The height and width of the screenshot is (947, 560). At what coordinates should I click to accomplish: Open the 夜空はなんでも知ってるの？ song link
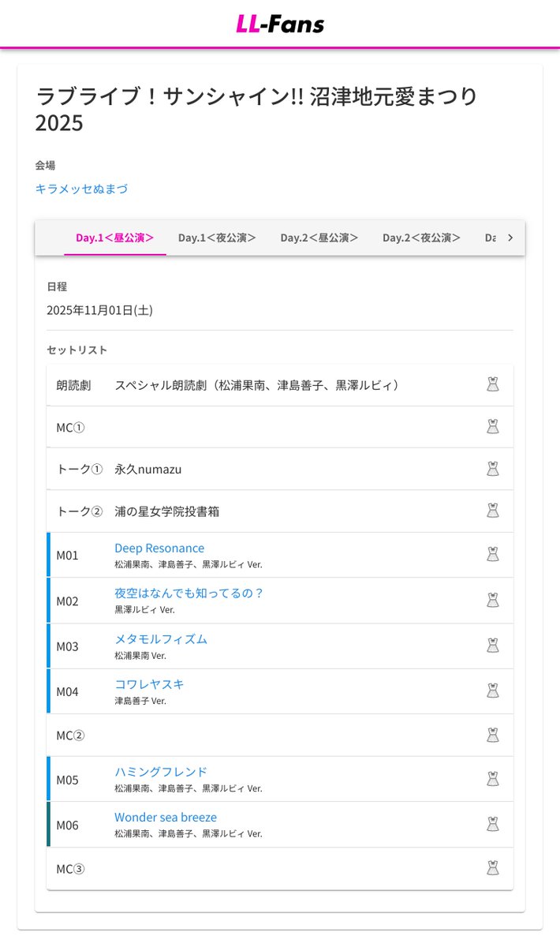click(x=189, y=593)
